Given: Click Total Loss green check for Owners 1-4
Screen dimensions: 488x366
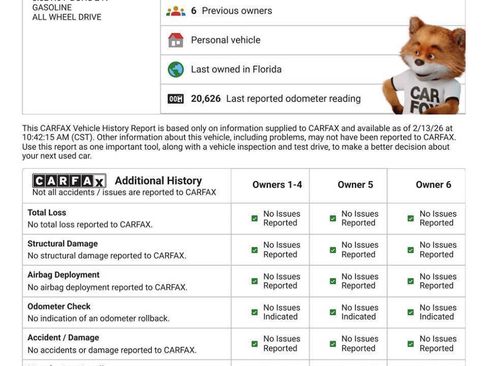Looking at the screenshot, I should pos(255,218).
